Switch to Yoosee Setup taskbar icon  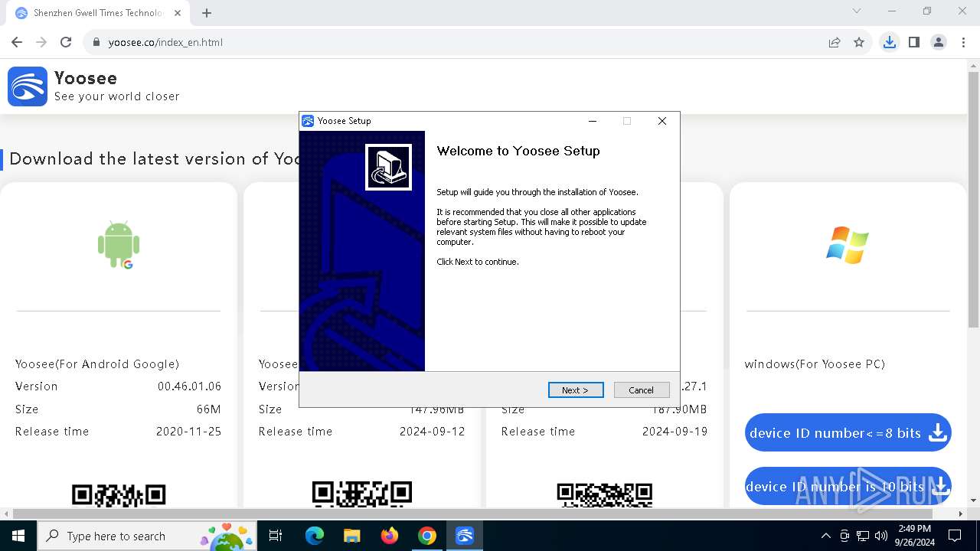pyautogui.click(x=465, y=536)
